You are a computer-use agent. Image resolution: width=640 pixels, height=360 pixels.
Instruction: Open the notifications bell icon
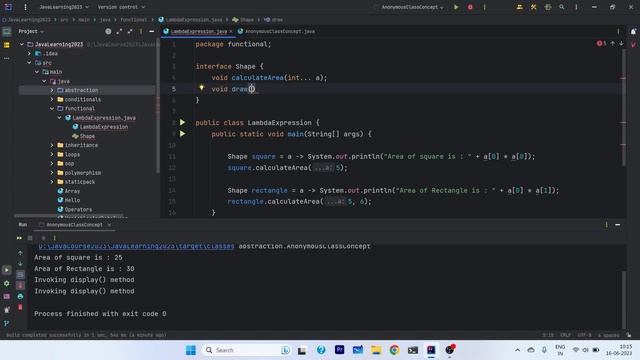pyautogui.click(x=633, y=31)
